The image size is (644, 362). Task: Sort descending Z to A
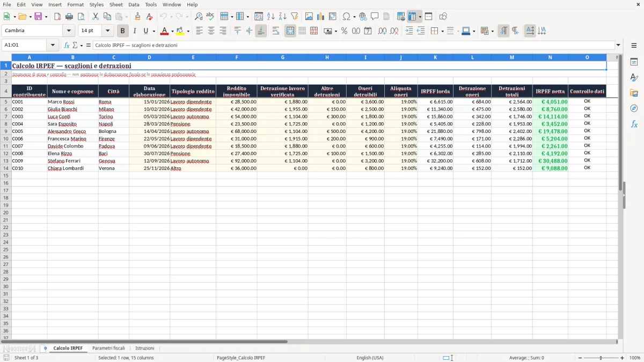[x=283, y=17]
